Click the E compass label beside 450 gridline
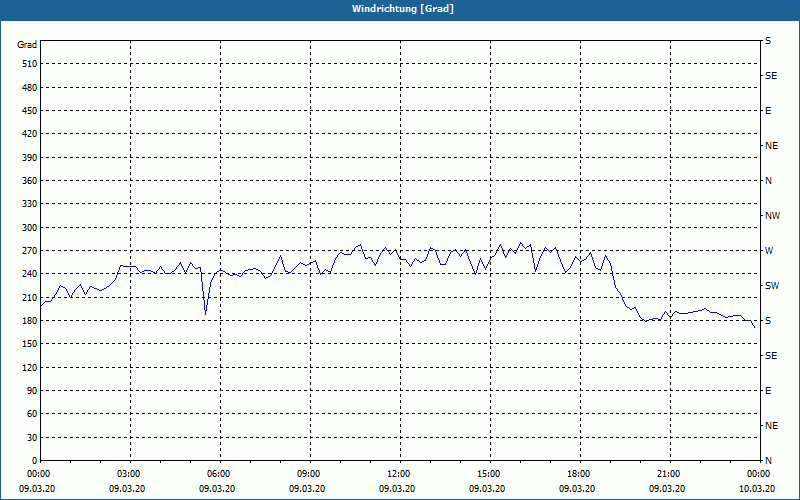 coord(768,111)
